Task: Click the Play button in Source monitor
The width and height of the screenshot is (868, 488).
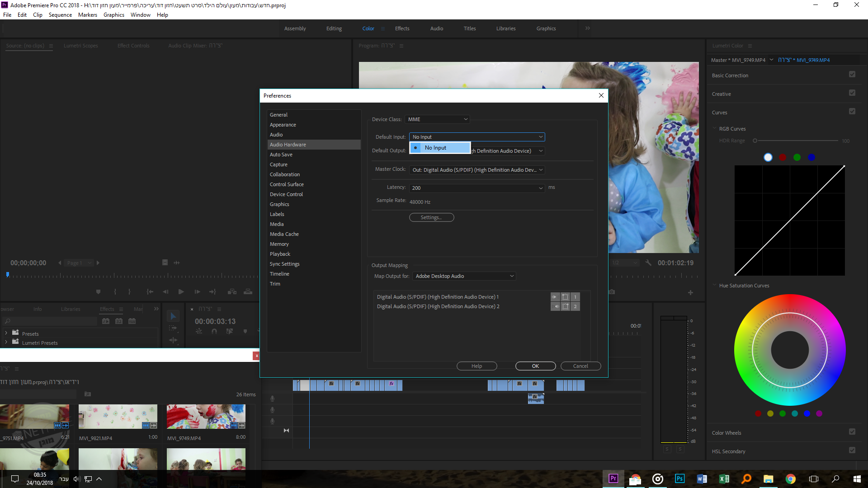Action: tap(181, 292)
